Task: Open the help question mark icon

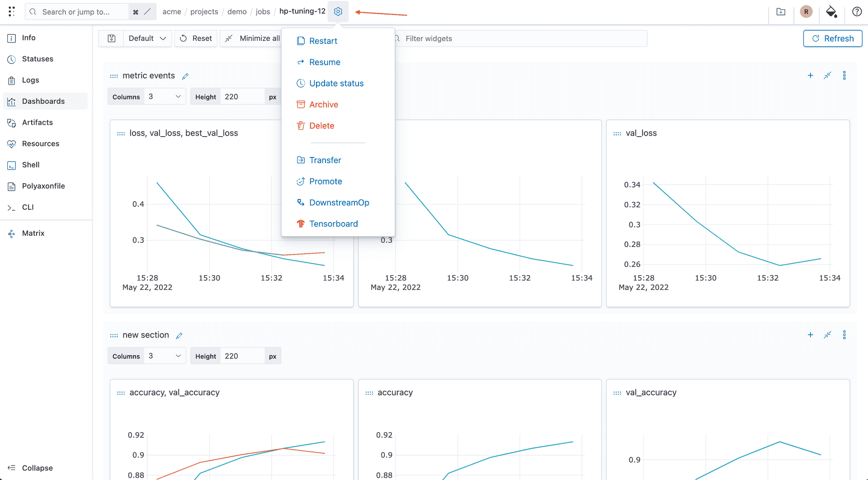Action: pos(857,12)
